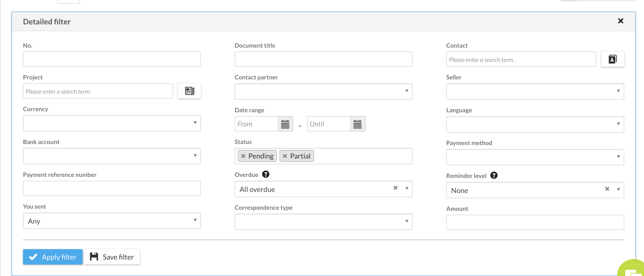
Task: Open the Contact partner dropdown
Action: click(323, 91)
